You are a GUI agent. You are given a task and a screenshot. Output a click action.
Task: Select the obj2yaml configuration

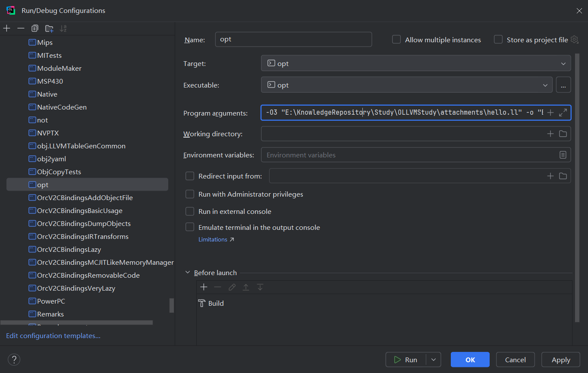[51, 159]
